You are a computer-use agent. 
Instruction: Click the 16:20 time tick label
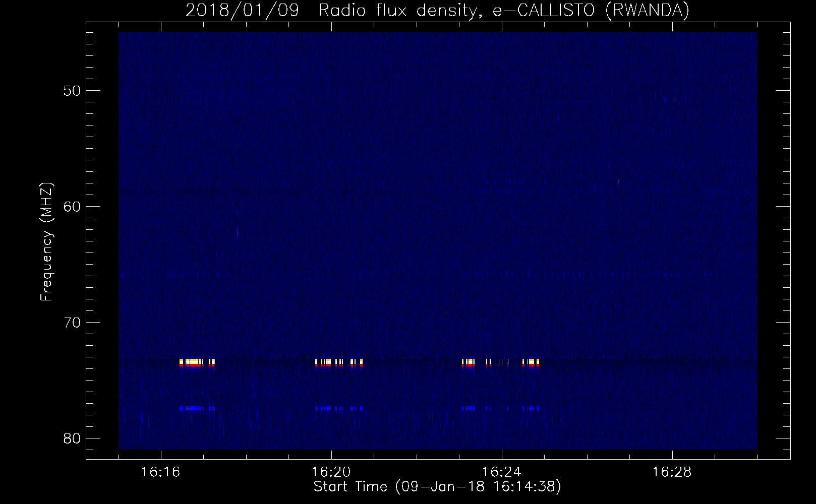coord(331,472)
